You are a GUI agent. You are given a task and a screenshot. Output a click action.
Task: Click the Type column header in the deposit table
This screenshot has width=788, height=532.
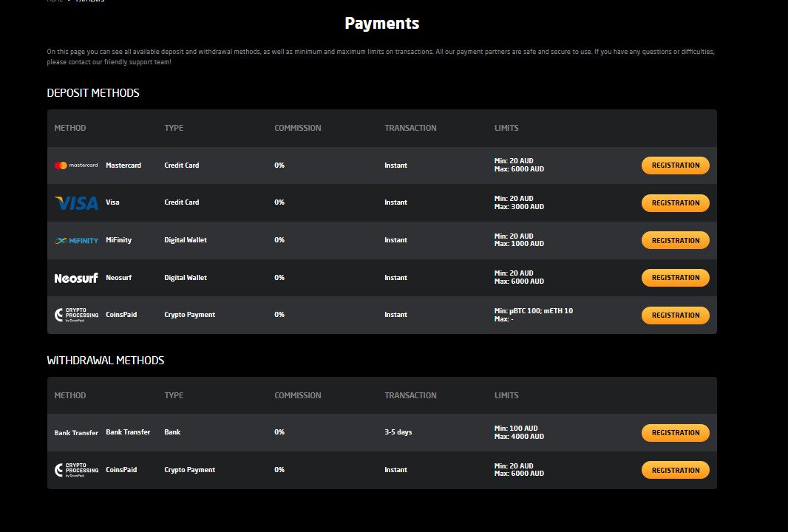(174, 128)
